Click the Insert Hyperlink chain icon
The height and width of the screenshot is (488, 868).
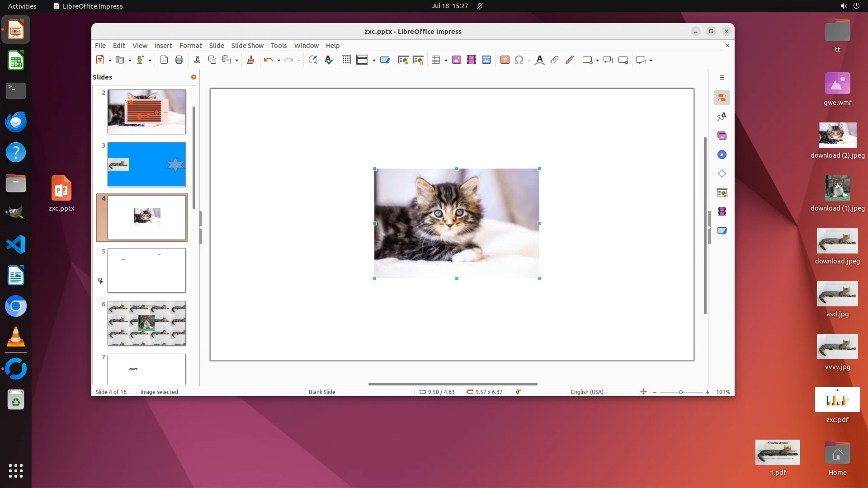pyautogui.click(x=555, y=60)
